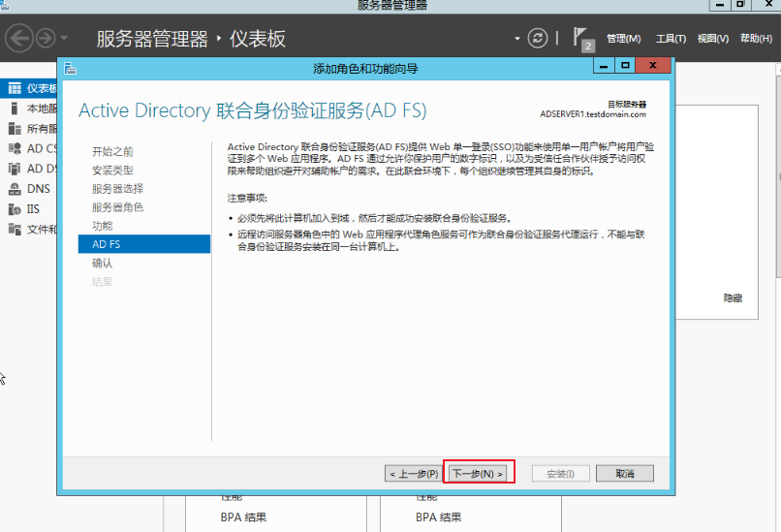Maximize the add roles wizard window
This screenshot has width=781, height=532.
(625, 66)
